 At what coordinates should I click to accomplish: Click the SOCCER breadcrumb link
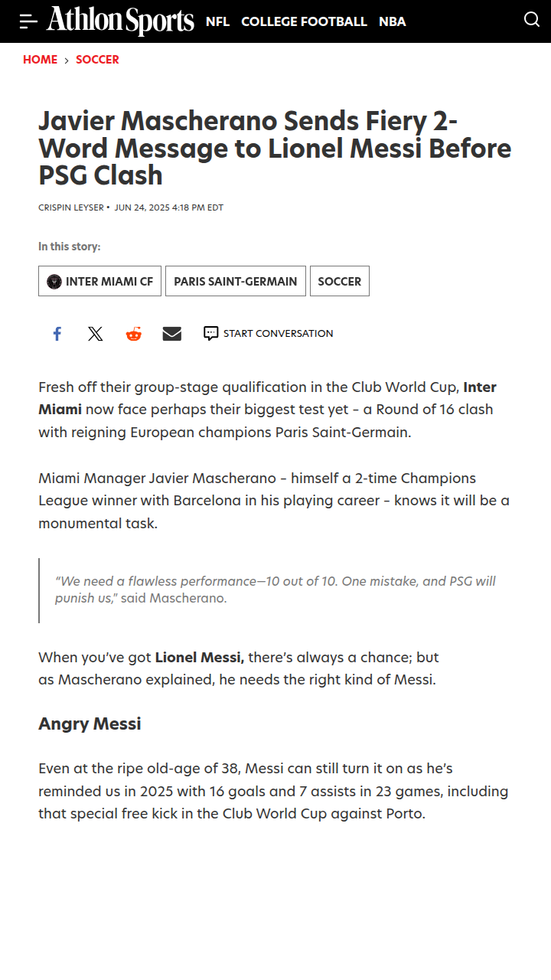coord(97,60)
